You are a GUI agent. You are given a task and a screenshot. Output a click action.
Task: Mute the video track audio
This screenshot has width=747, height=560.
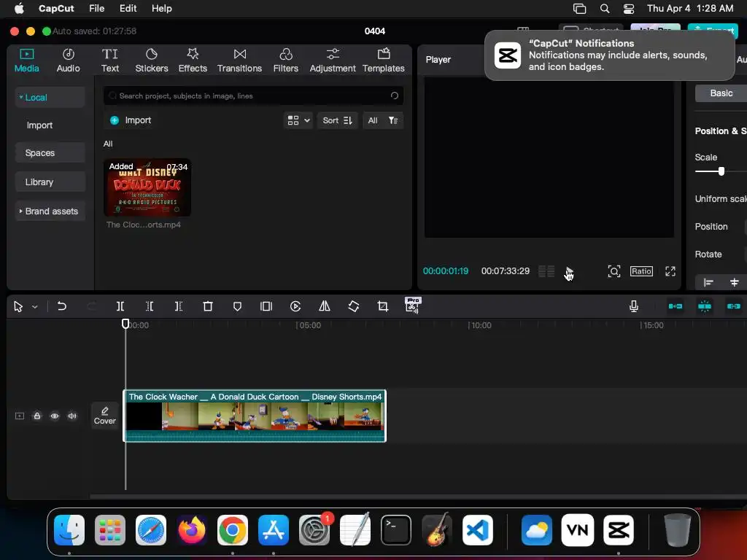coord(72,416)
